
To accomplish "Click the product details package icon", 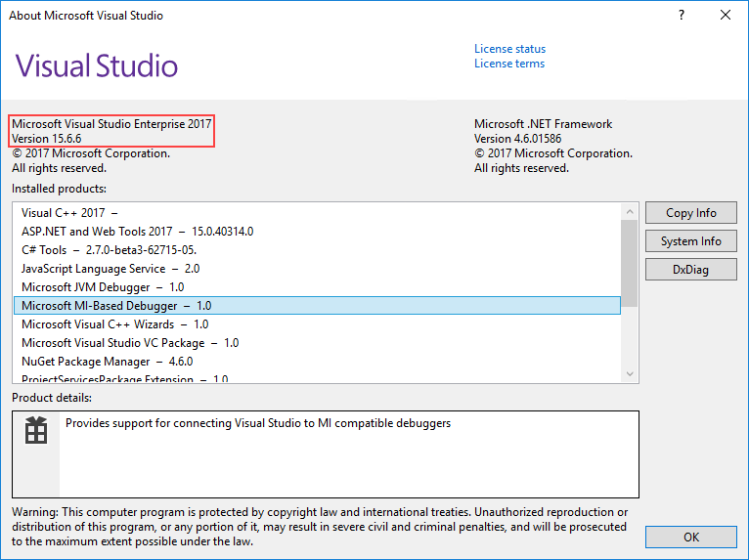I will (x=36, y=430).
